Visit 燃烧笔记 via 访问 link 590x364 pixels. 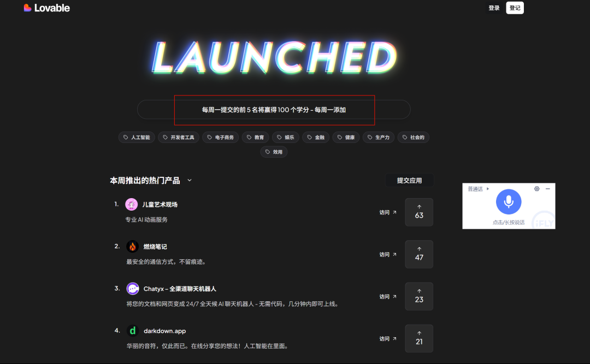[x=387, y=254]
